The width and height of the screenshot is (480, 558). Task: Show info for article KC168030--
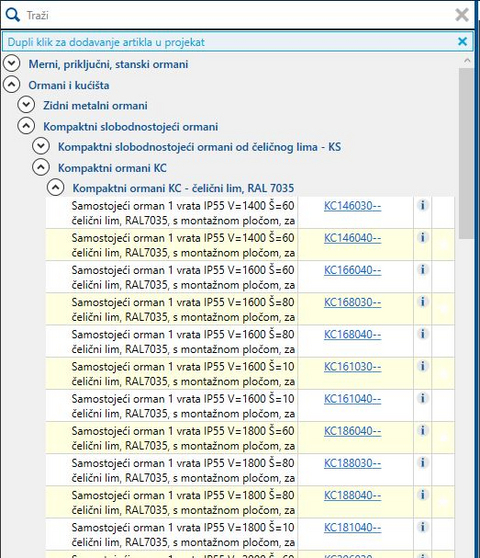(422, 301)
